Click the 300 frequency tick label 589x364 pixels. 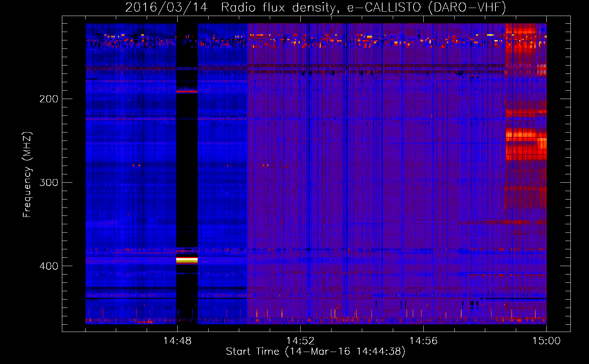coord(49,182)
